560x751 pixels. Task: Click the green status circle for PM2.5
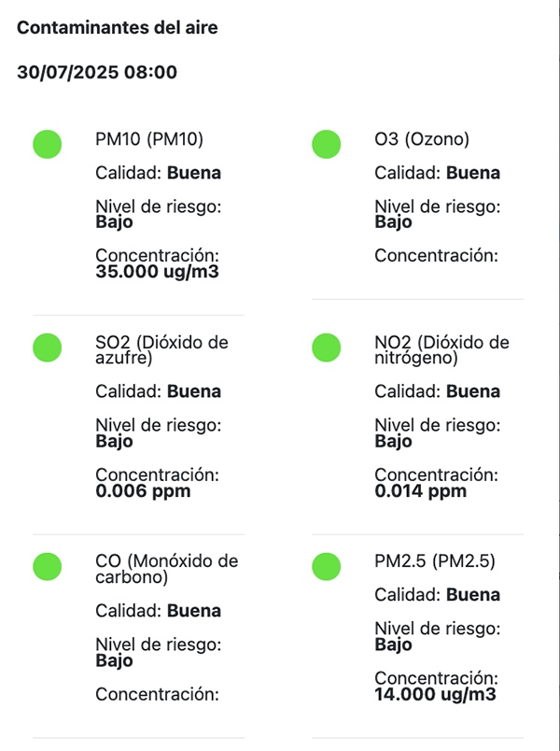326,565
